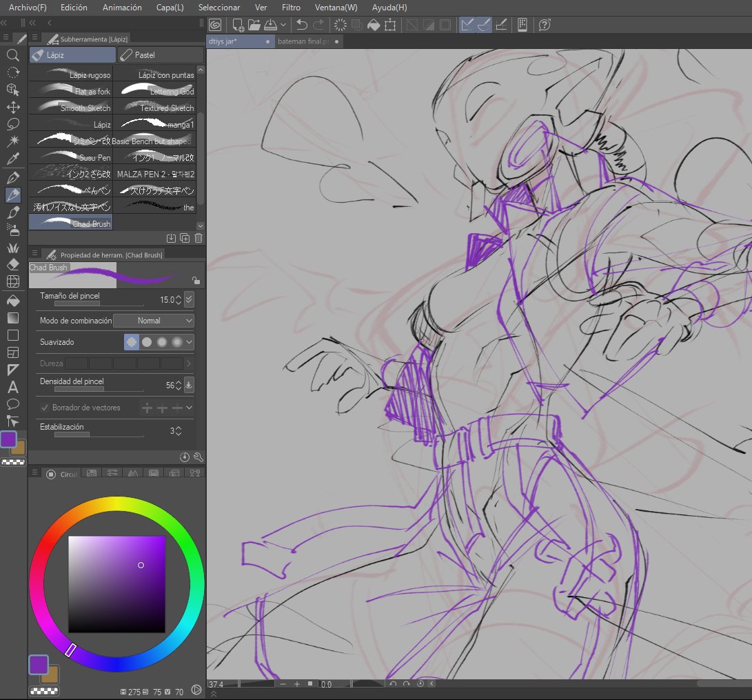Image resolution: width=752 pixels, height=700 pixels.
Task: Open the brush density dynamics button
Action: (x=189, y=385)
